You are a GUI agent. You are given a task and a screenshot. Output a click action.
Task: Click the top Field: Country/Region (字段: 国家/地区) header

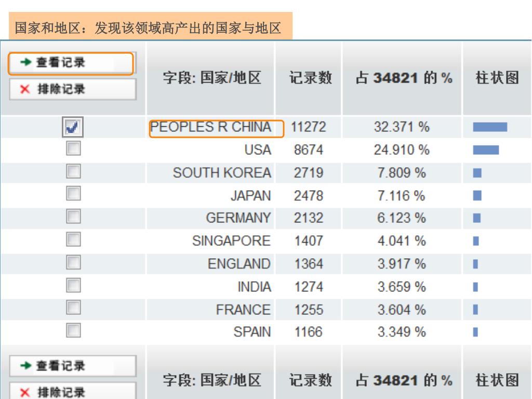tap(212, 78)
